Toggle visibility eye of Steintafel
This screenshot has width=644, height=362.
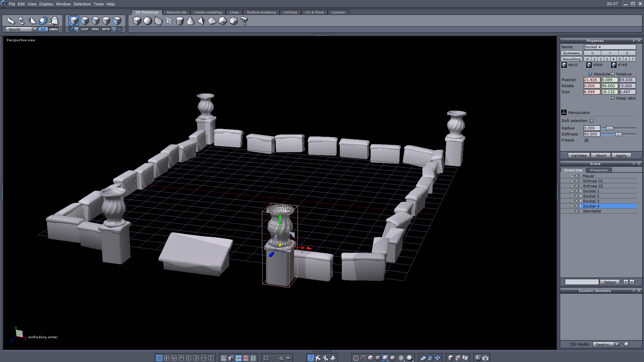coord(577,211)
